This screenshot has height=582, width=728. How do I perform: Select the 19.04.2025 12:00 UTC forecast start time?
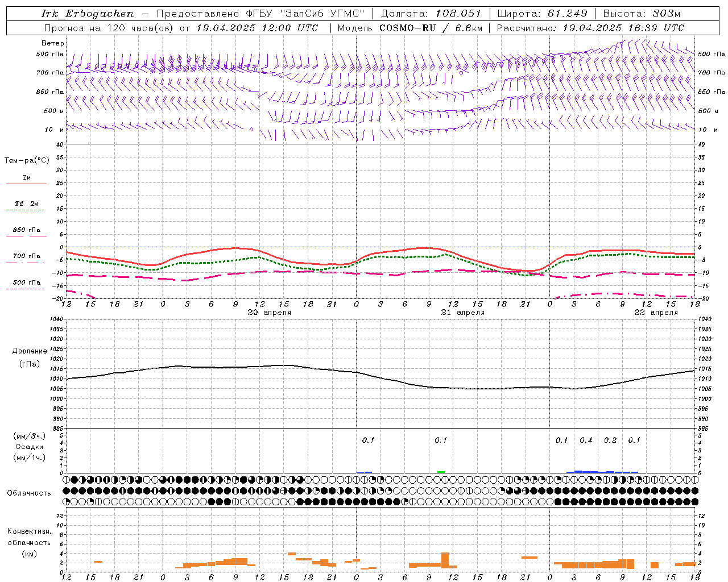(x=257, y=28)
